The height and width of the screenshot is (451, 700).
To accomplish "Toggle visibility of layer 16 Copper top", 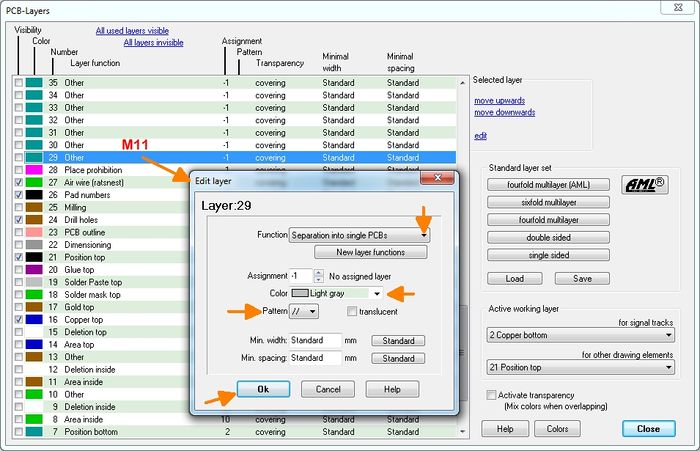I will [x=20, y=320].
